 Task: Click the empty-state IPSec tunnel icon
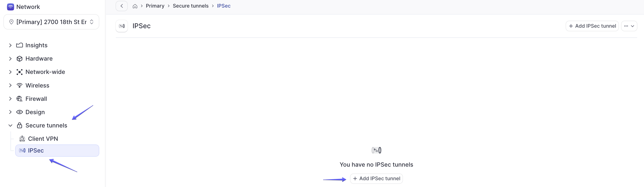point(376,150)
